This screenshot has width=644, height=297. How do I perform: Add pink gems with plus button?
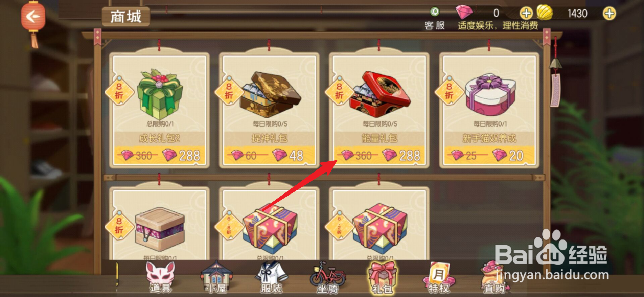tap(526, 14)
